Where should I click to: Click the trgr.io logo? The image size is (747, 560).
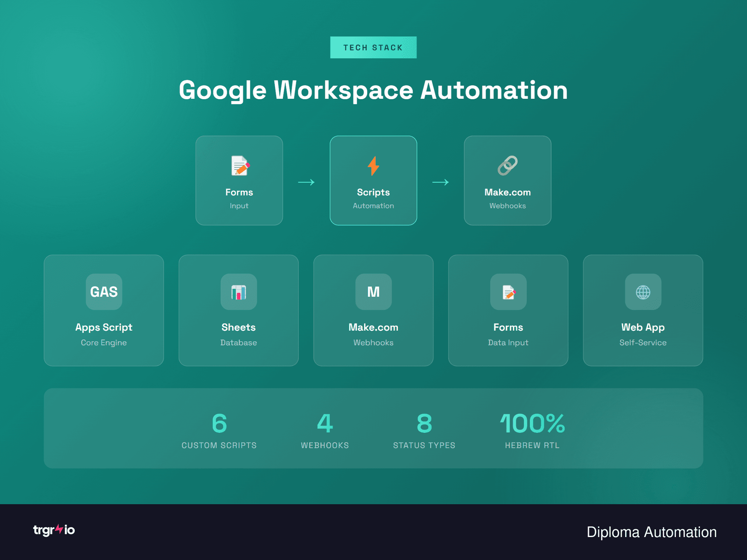53,530
